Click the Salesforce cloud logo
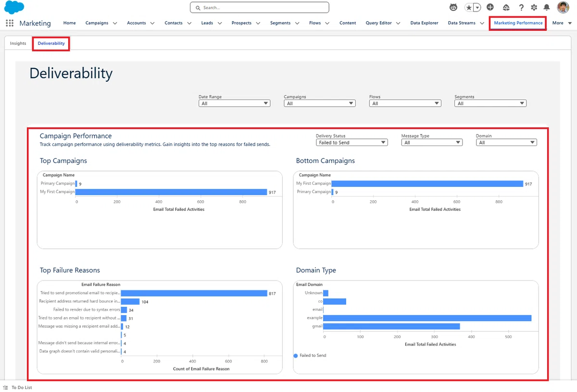The height and width of the screenshot is (392, 577). click(14, 8)
